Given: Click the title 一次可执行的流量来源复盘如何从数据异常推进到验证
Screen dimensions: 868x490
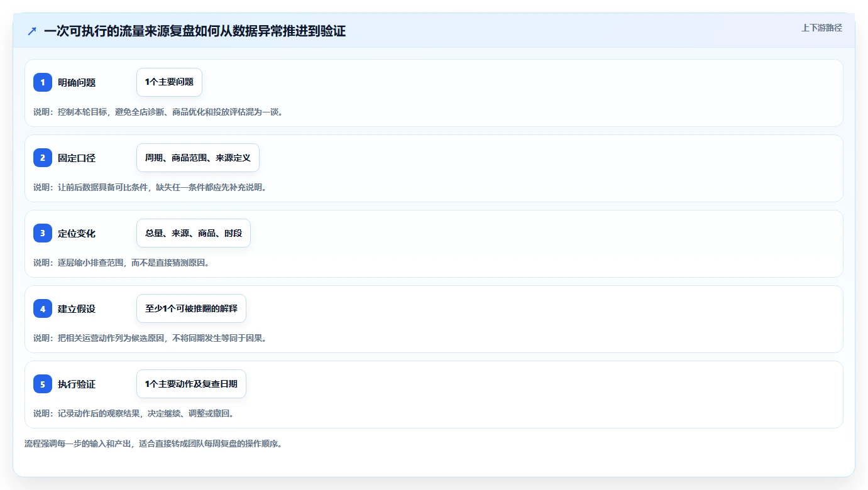Looking at the screenshot, I should click(195, 31).
